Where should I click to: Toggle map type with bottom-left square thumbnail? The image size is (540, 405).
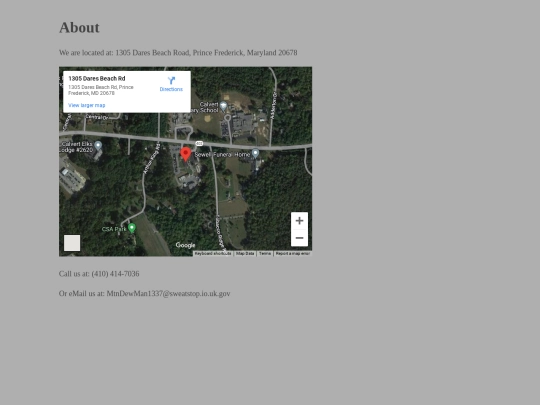tap(72, 243)
